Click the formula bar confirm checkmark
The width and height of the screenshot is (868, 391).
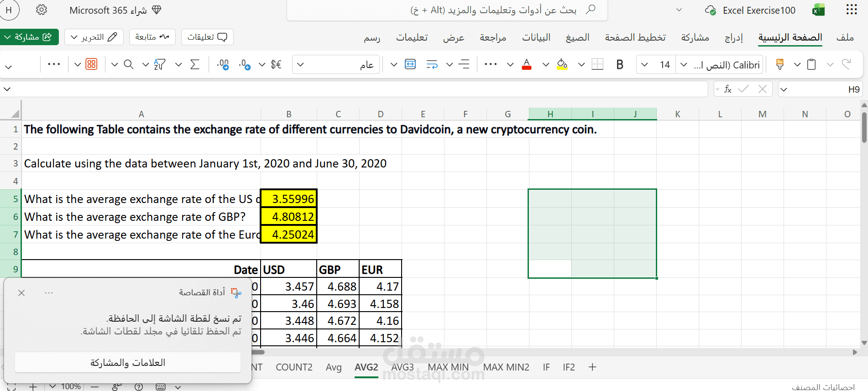coord(743,89)
